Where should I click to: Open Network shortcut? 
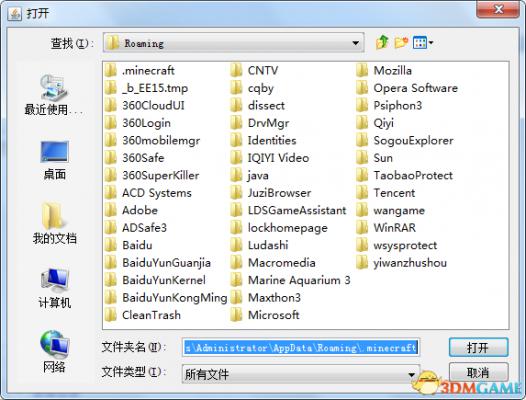pyautogui.click(x=54, y=351)
